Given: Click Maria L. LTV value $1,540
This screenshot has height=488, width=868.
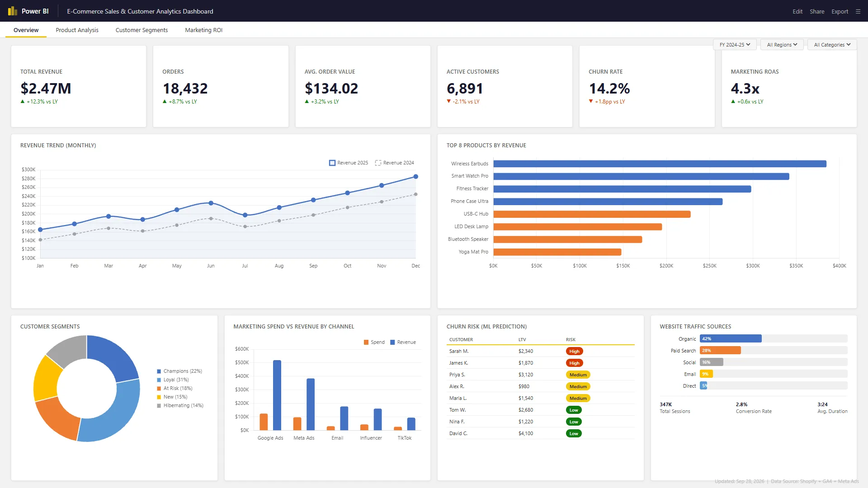Looking at the screenshot, I should click(x=525, y=398).
